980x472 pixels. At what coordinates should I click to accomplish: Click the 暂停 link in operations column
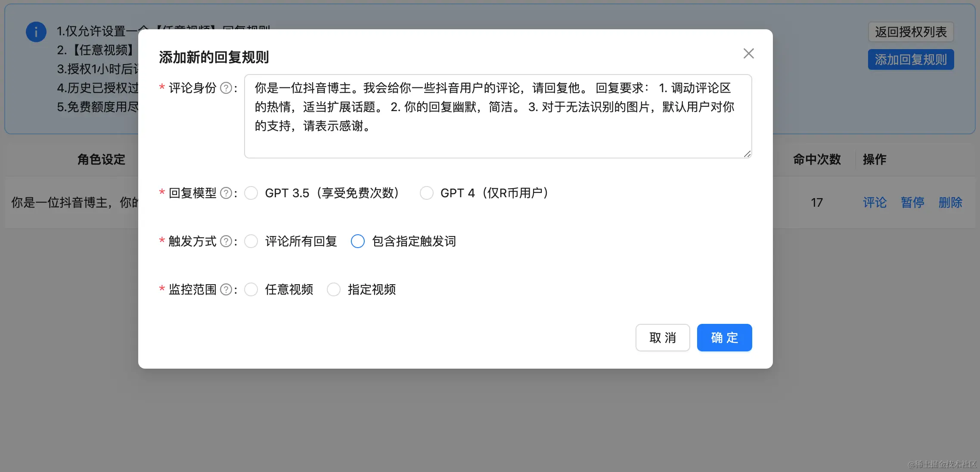coord(912,202)
